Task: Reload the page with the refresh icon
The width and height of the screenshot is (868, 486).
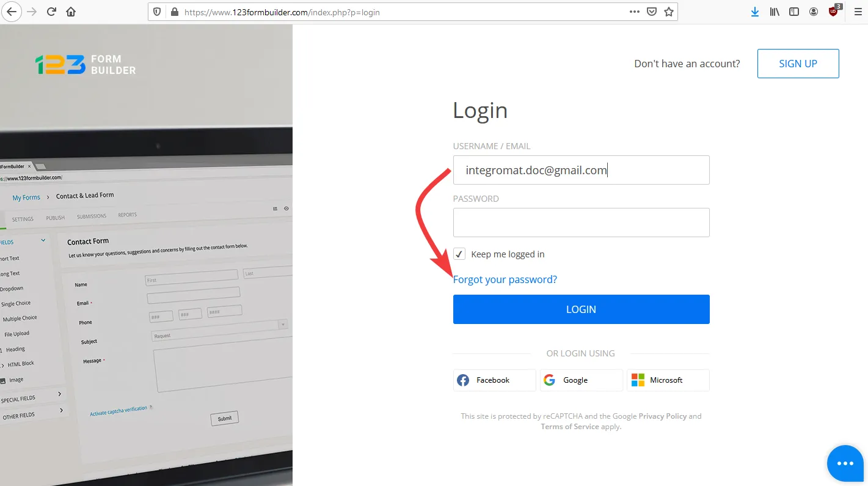Action: [x=51, y=12]
